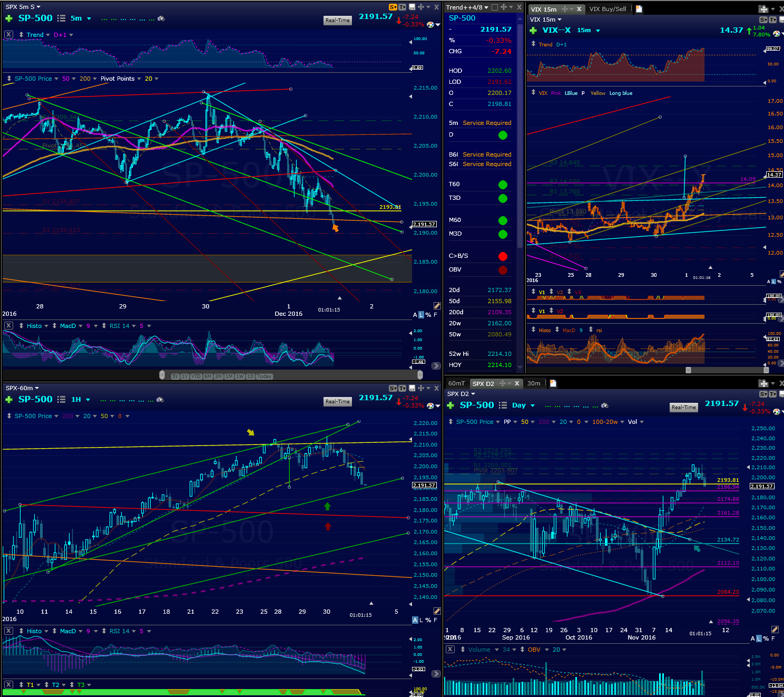Click move icon in Trend++4/8 panel header

[x=504, y=7]
